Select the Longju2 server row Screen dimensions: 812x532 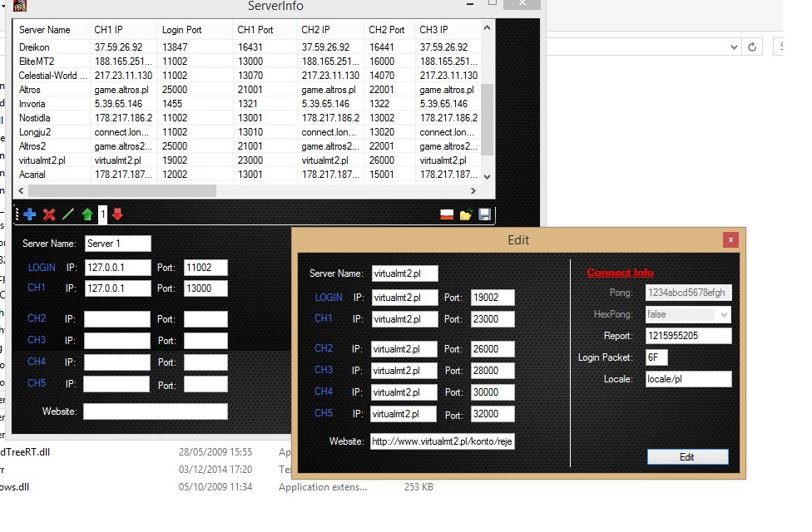point(248,132)
